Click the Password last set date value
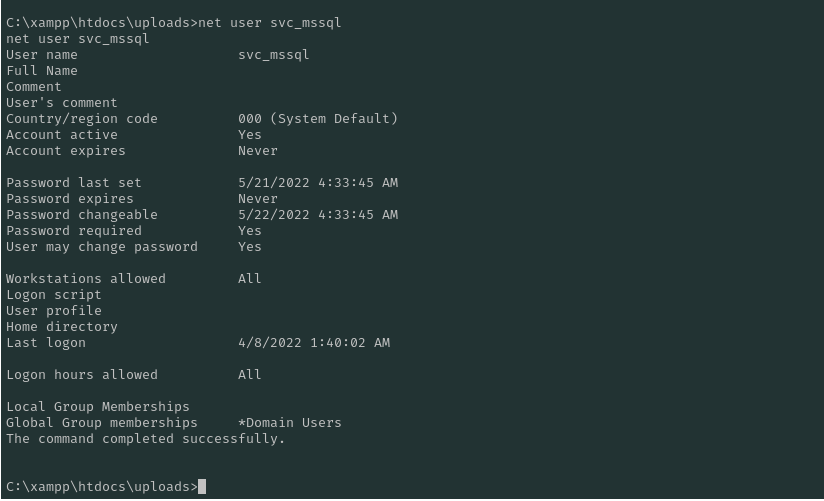824x501 pixels. (x=318, y=183)
